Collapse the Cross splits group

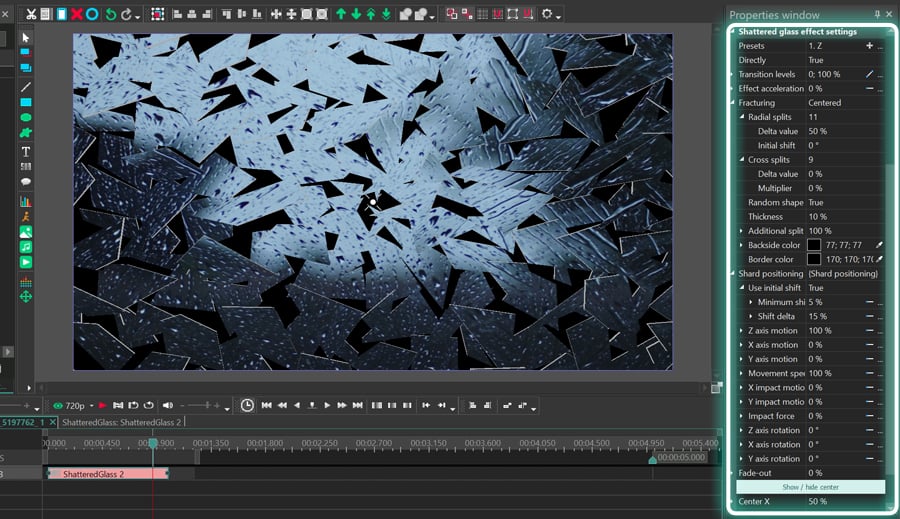coord(742,160)
